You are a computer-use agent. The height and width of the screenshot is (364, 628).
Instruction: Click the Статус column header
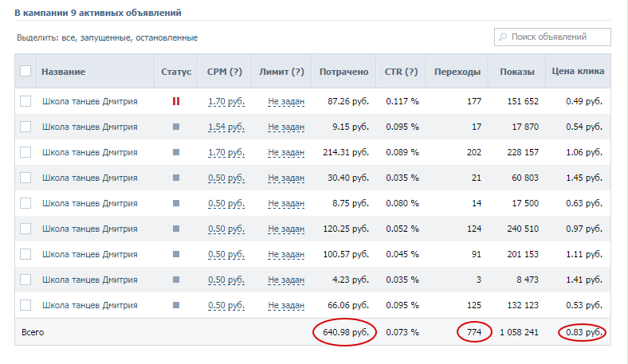(x=176, y=72)
